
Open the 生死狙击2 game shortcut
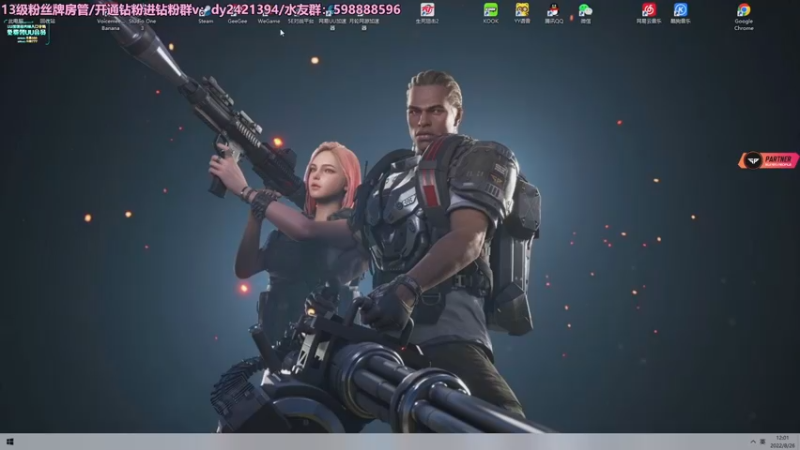coord(427,13)
